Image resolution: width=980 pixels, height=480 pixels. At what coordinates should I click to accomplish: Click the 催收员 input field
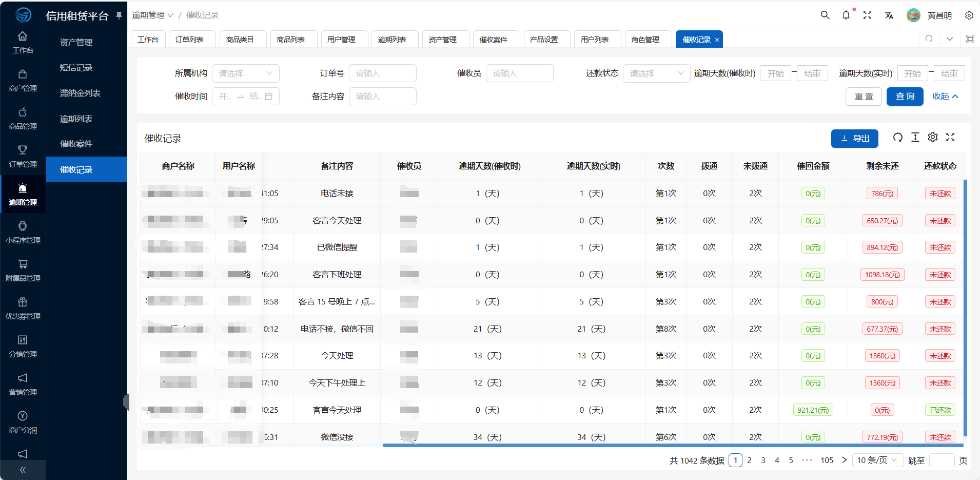pyautogui.click(x=519, y=73)
